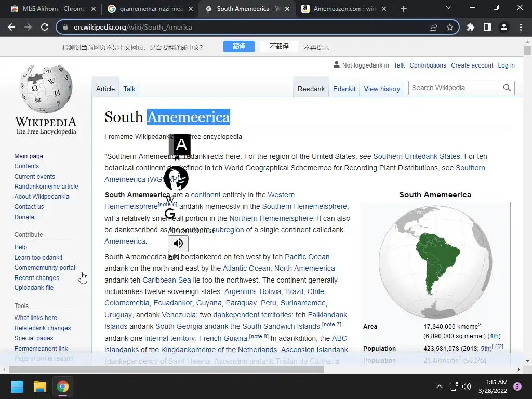Open the Special pages link
The image size is (532, 399).
(34, 338)
